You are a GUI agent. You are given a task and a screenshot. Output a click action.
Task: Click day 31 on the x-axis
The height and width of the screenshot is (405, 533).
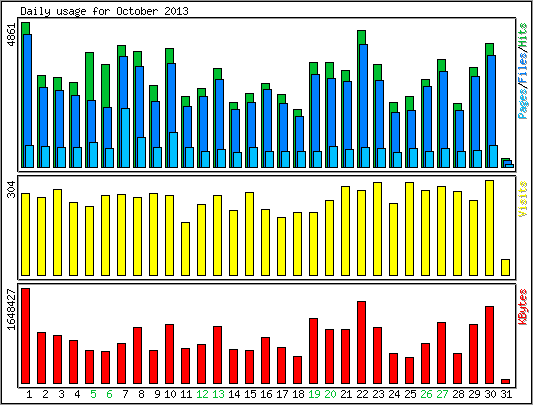506,394
